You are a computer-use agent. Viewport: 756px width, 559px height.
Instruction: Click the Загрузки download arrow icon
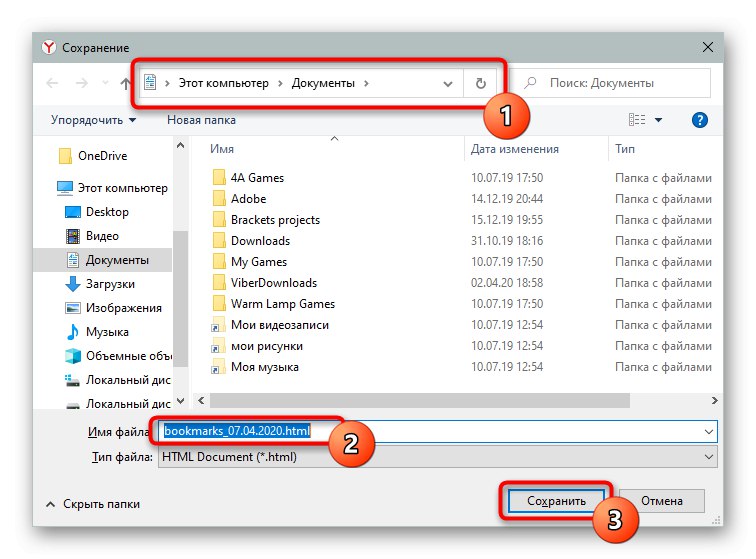(73, 284)
